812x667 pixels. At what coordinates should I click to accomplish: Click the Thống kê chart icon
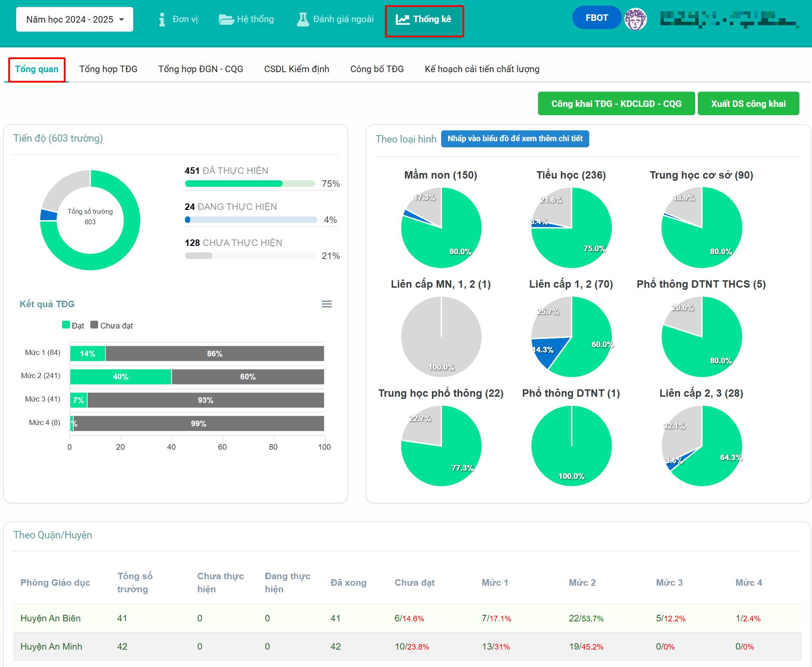pos(402,20)
